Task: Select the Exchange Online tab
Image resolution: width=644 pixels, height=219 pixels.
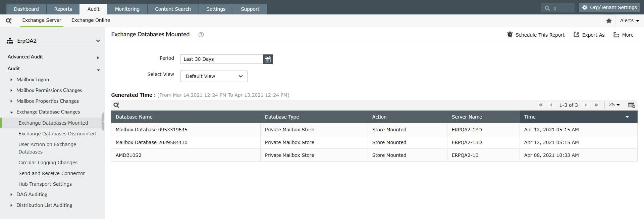Action: click(x=91, y=20)
